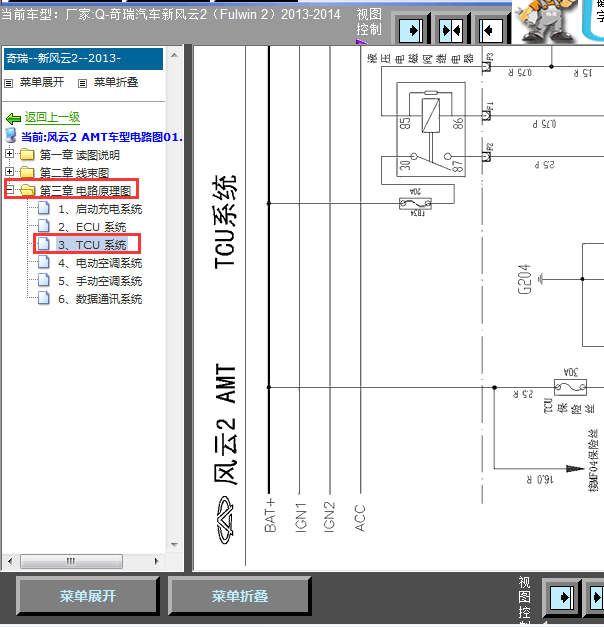The image size is (604, 627).
Task: Click page icon of 数据通讯系统
Action: click(44, 298)
